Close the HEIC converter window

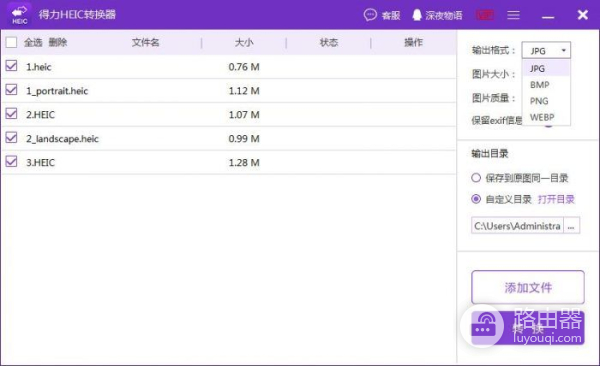coord(582,15)
